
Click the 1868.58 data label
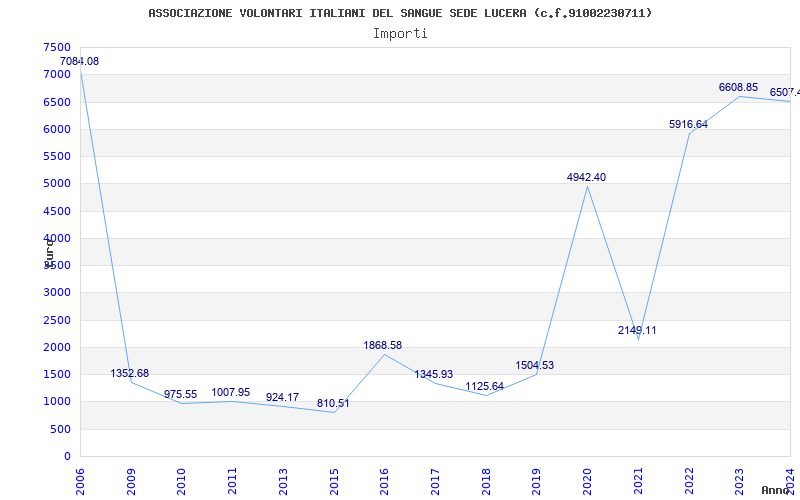pos(383,346)
